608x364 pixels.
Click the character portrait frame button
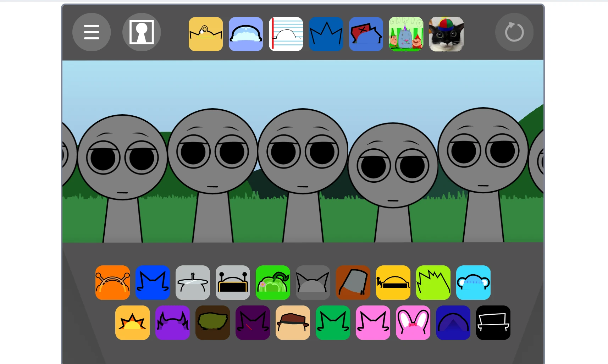(142, 32)
